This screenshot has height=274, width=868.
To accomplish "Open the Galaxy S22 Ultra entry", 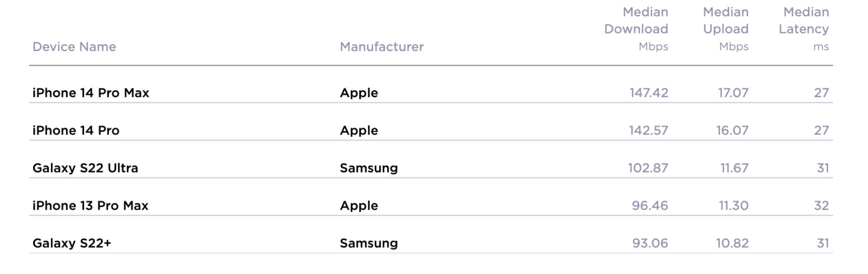I will pyautogui.click(x=85, y=168).
